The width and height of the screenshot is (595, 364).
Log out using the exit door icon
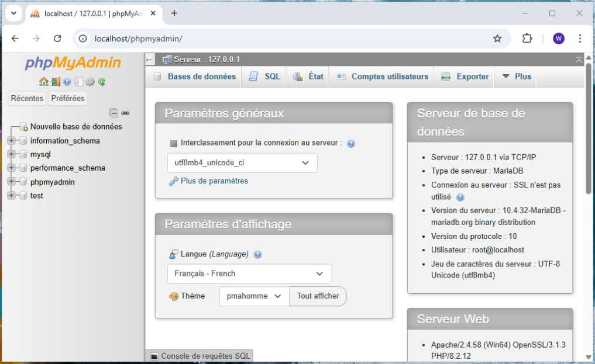(x=57, y=82)
